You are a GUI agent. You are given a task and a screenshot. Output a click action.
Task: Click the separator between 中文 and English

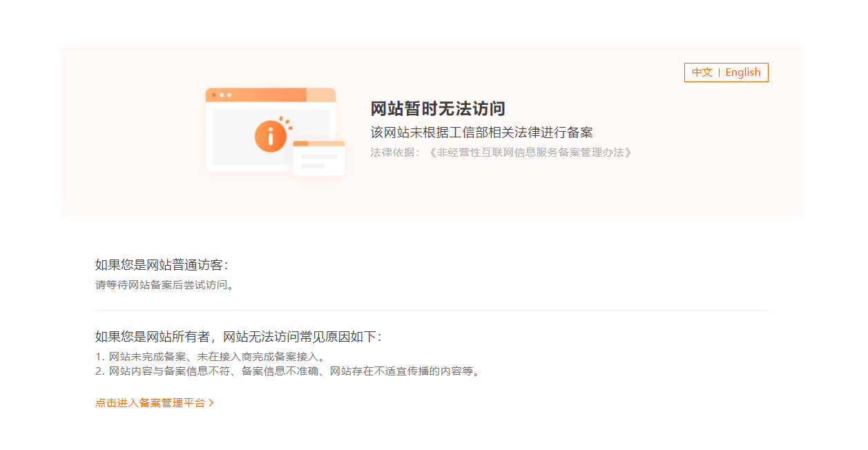719,72
